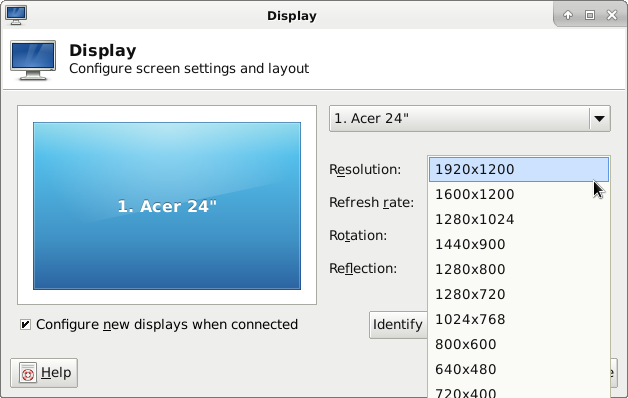Viewport: 628px width, 398px height.
Task: Choose the 1280x1024 resolution option
Action: [519, 219]
